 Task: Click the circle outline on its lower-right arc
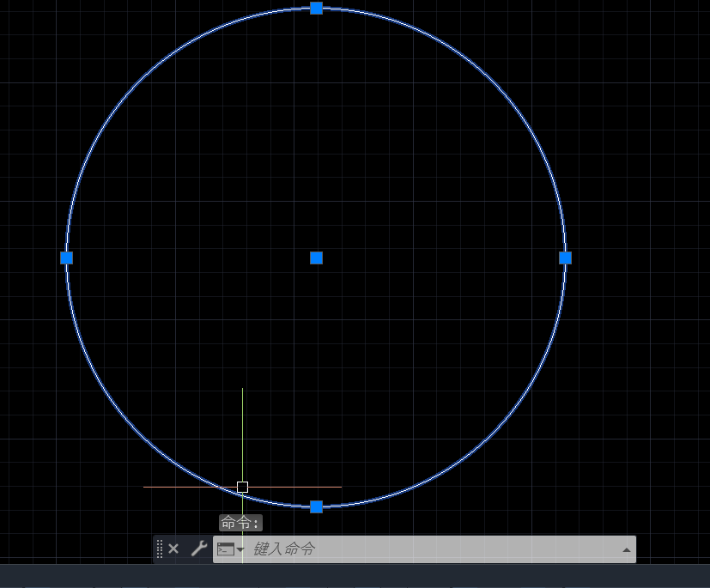tap(492, 433)
